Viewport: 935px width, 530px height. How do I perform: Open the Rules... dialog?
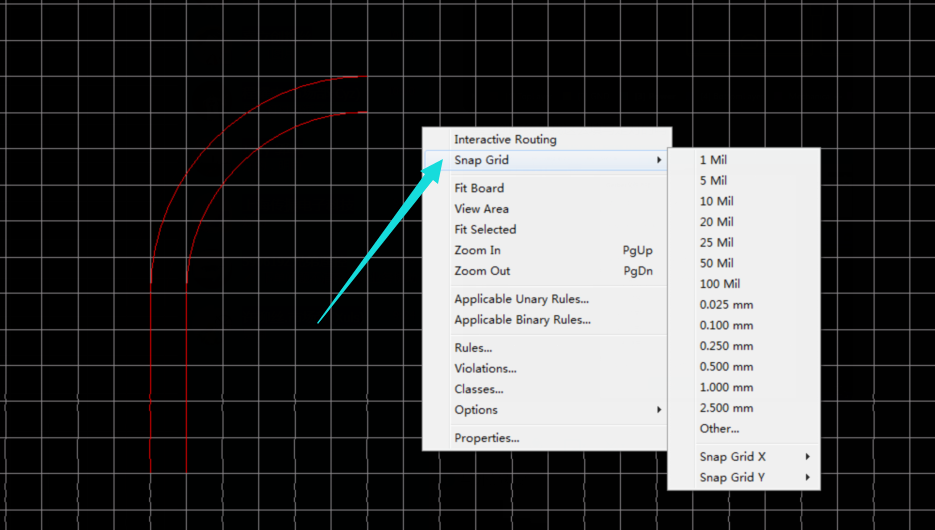click(x=473, y=348)
